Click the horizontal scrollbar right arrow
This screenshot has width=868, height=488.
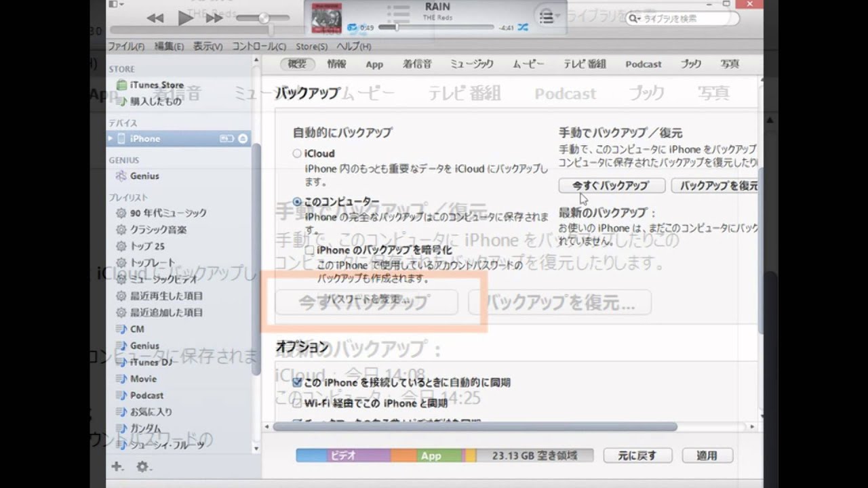click(x=752, y=427)
